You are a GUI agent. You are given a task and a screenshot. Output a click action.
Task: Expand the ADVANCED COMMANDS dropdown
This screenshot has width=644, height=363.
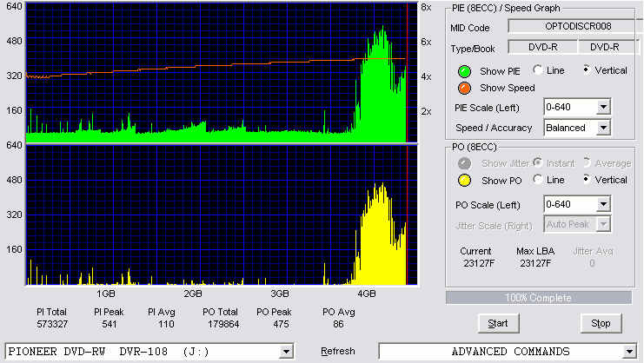[629, 352]
